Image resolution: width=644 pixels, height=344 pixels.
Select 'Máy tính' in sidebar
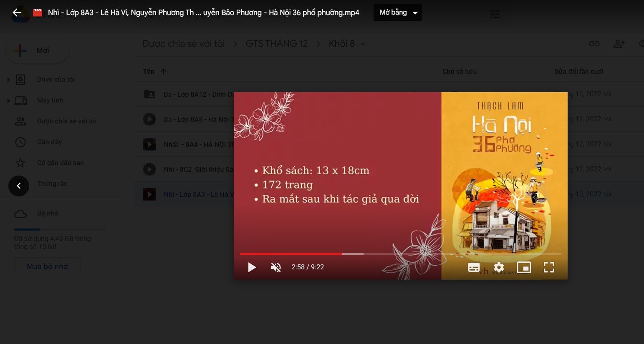tap(50, 100)
